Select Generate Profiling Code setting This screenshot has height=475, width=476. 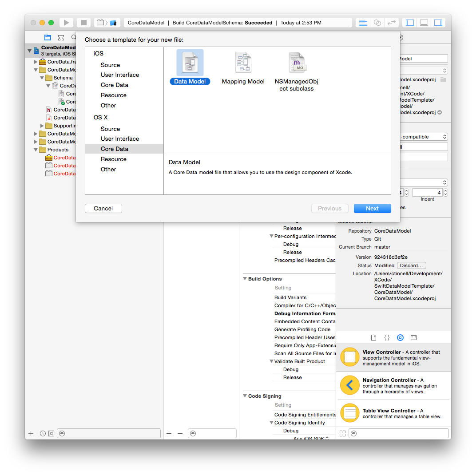[x=305, y=329]
